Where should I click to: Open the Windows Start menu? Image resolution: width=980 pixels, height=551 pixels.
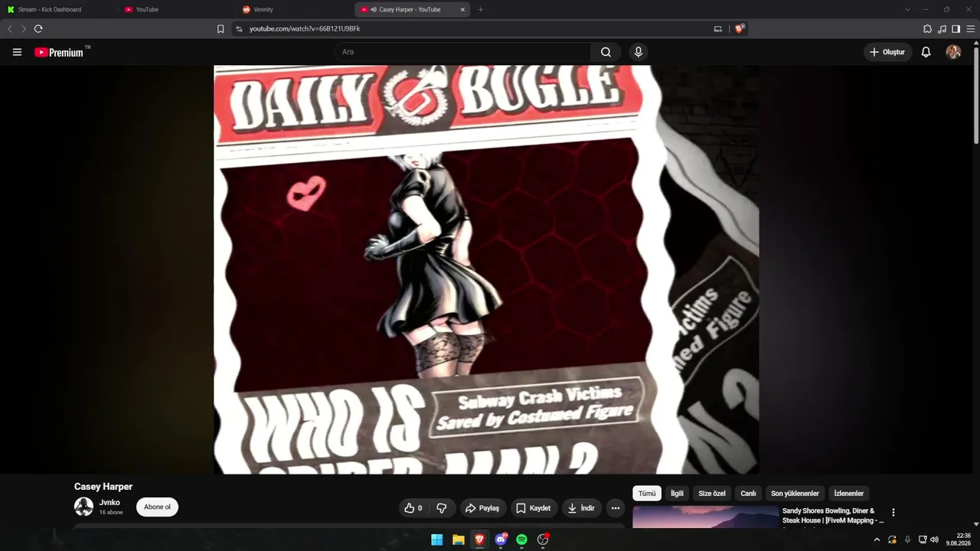point(436,540)
